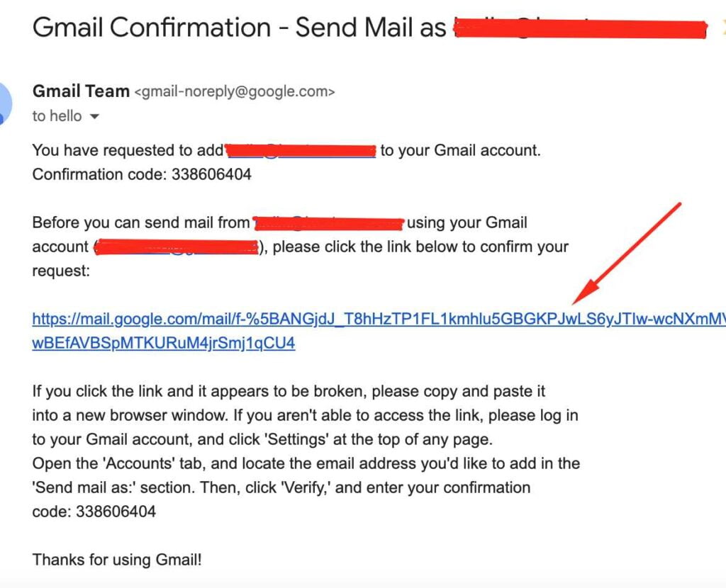Click the 'Thanks for using Gmail!' line
Screen dimensions: 726x588
[x=117, y=560]
